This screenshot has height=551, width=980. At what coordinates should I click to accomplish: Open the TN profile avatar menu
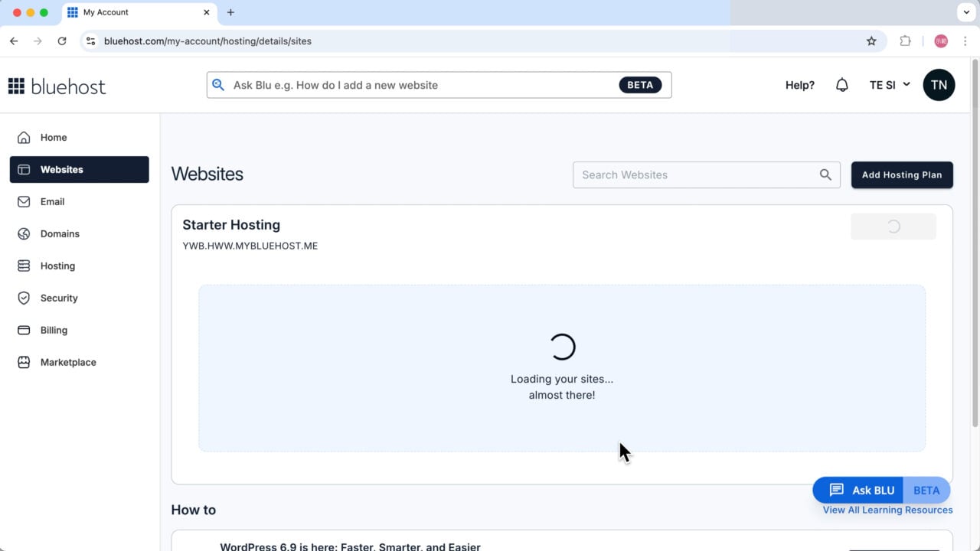point(939,85)
